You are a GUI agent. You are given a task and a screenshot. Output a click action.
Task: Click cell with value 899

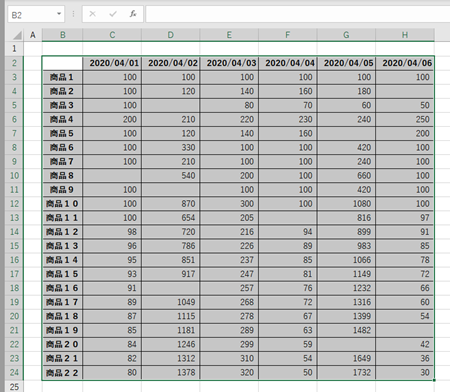(346, 232)
